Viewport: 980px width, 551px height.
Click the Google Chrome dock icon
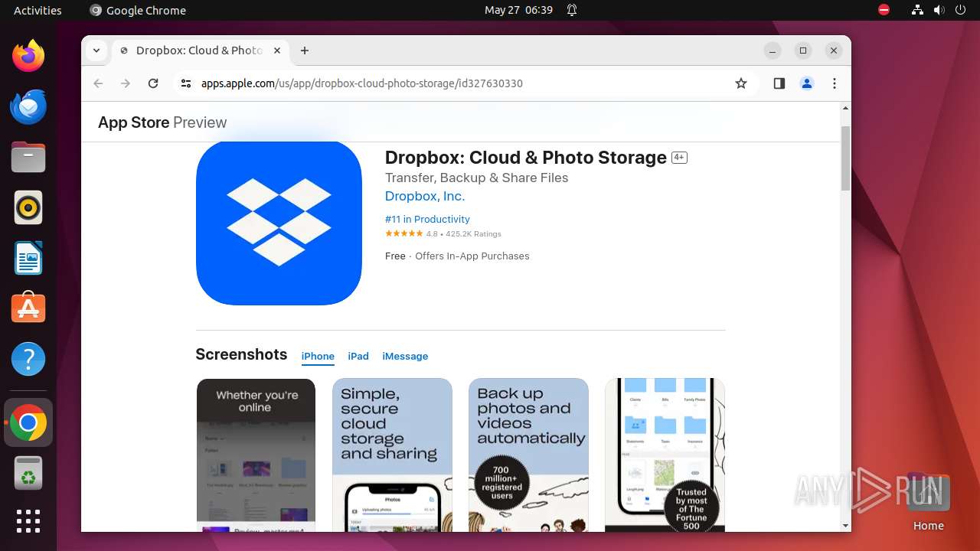coord(28,422)
